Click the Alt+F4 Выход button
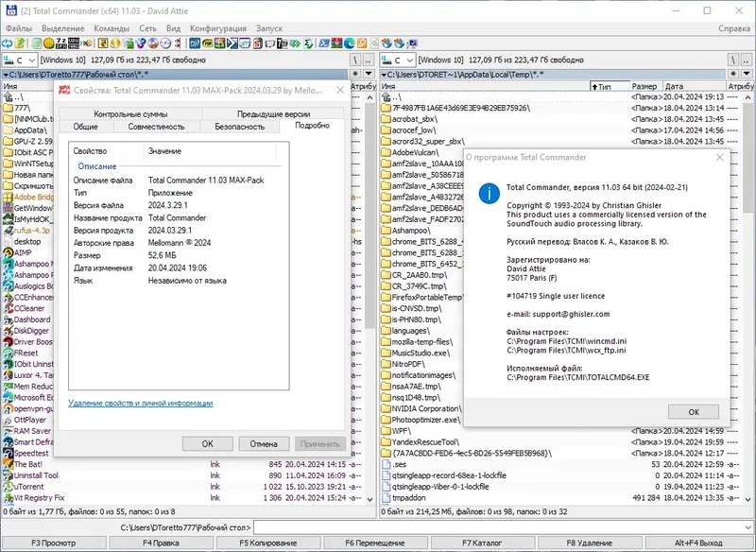The height and width of the screenshot is (552, 756). 698,543
